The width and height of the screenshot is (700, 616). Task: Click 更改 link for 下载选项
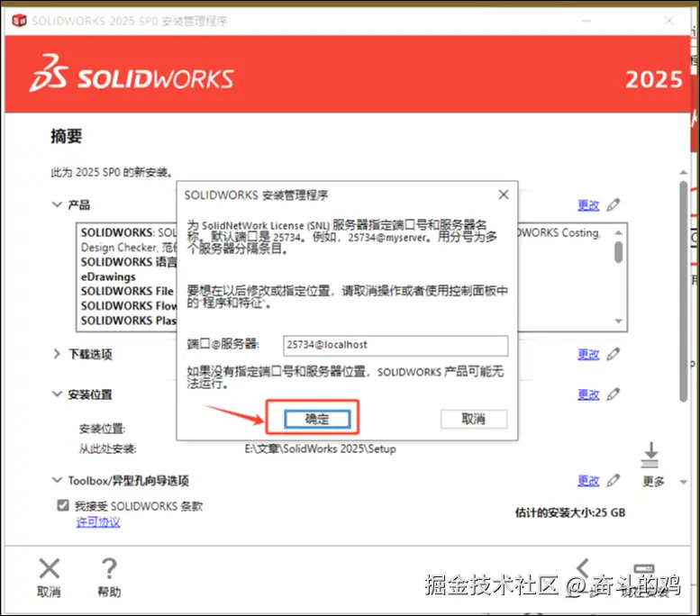(588, 355)
